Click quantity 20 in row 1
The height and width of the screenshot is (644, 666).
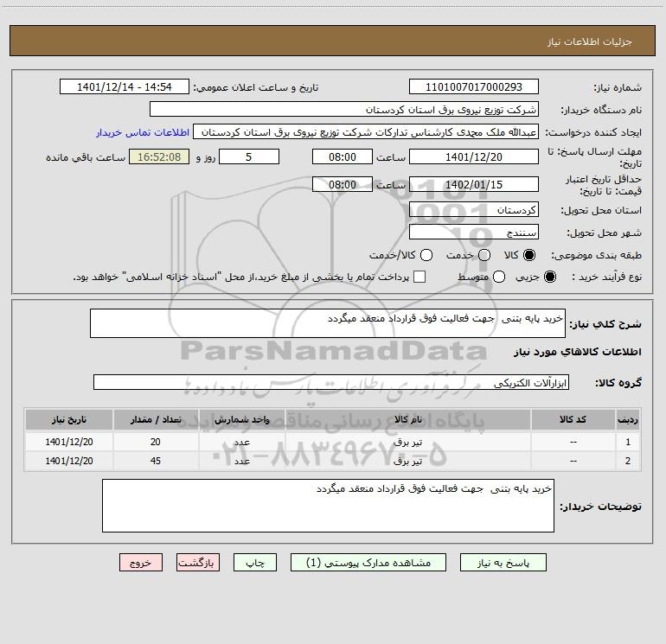[156, 442]
